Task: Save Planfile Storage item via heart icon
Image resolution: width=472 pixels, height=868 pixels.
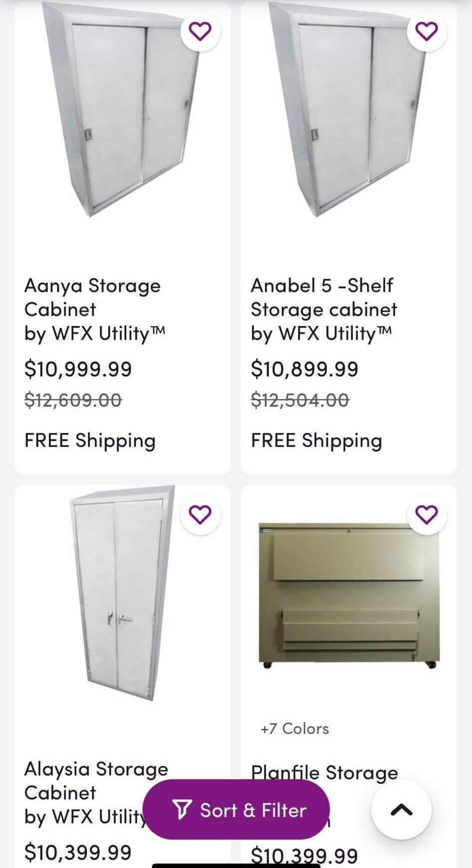Action: (427, 515)
